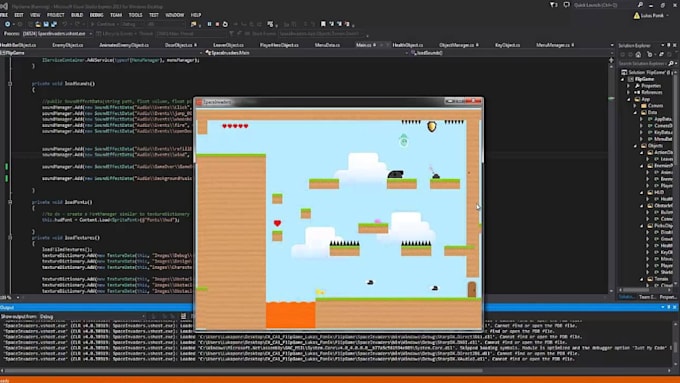Click the Save All toolbar icon
The height and width of the screenshot is (383, 680).
pyautogui.click(x=54, y=24)
